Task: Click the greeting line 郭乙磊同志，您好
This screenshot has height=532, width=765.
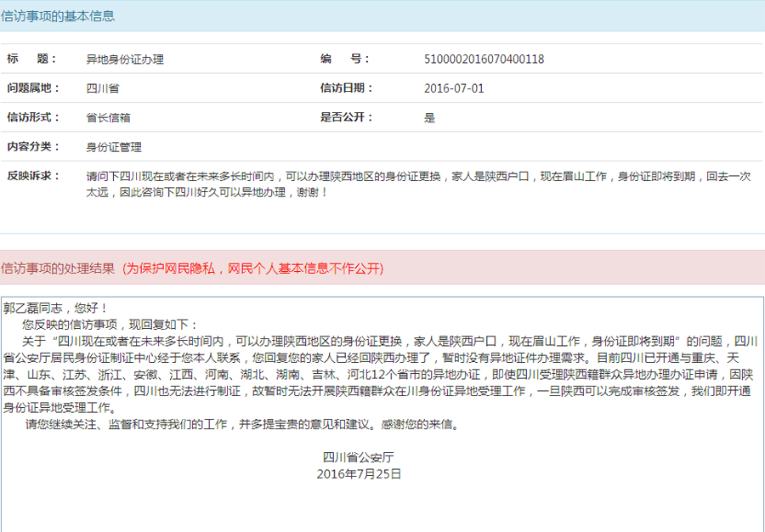Action: point(56,308)
